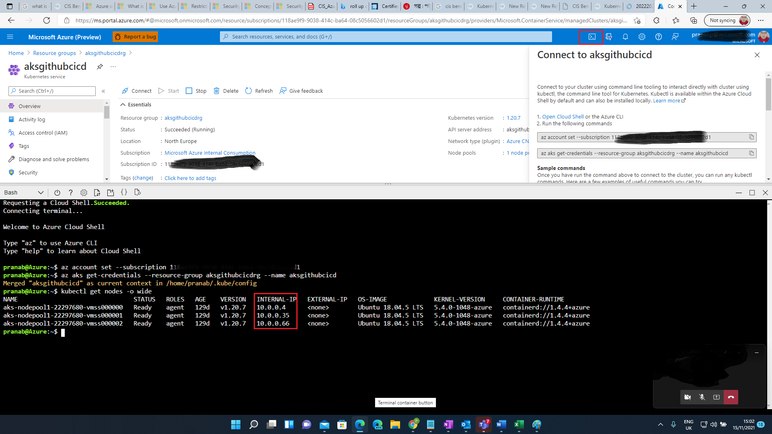Image resolution: width=772 pixels, height=434 pixels.
Task: Close the Connect to aksgithubcicd panel
Action: [757, 55]
